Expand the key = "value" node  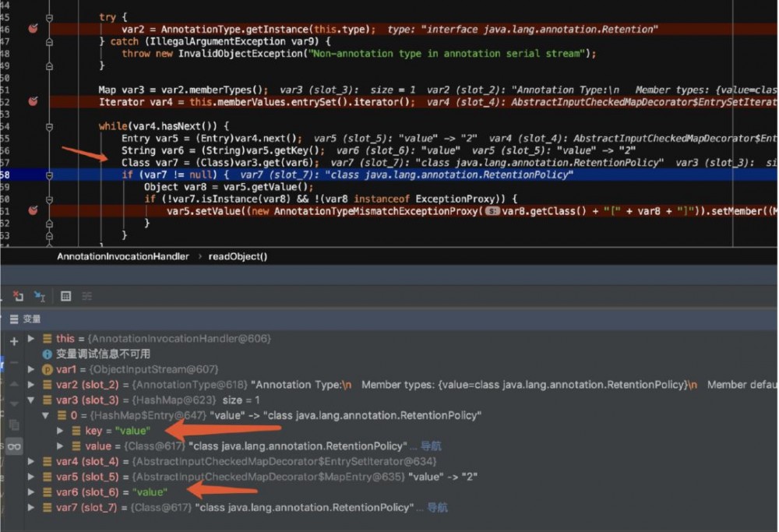coord(60,432)
